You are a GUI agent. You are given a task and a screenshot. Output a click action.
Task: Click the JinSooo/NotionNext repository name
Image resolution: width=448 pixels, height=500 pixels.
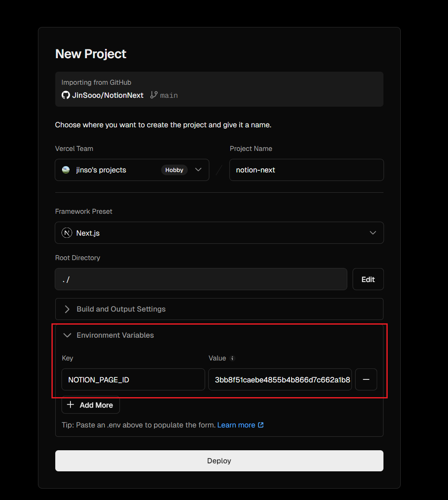(x=108, y=95)
